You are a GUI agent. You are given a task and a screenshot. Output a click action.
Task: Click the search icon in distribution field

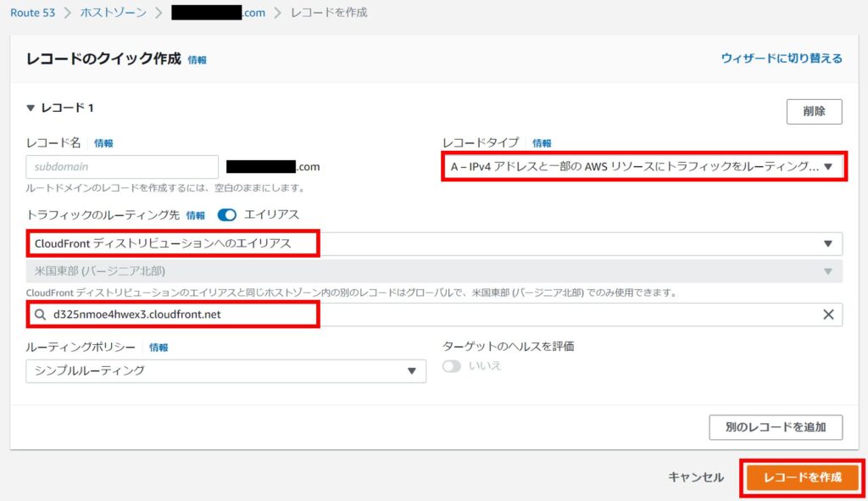(39, 315)
